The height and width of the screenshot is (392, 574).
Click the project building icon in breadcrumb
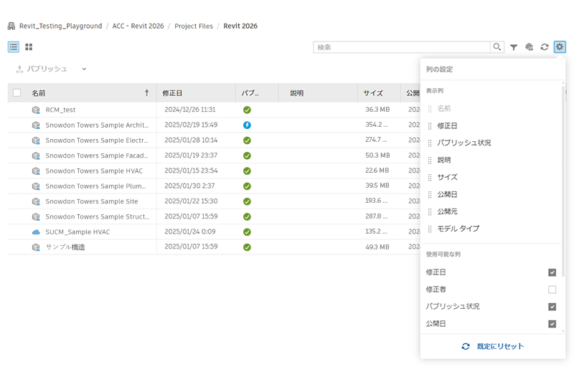click(x=11, y=26)
